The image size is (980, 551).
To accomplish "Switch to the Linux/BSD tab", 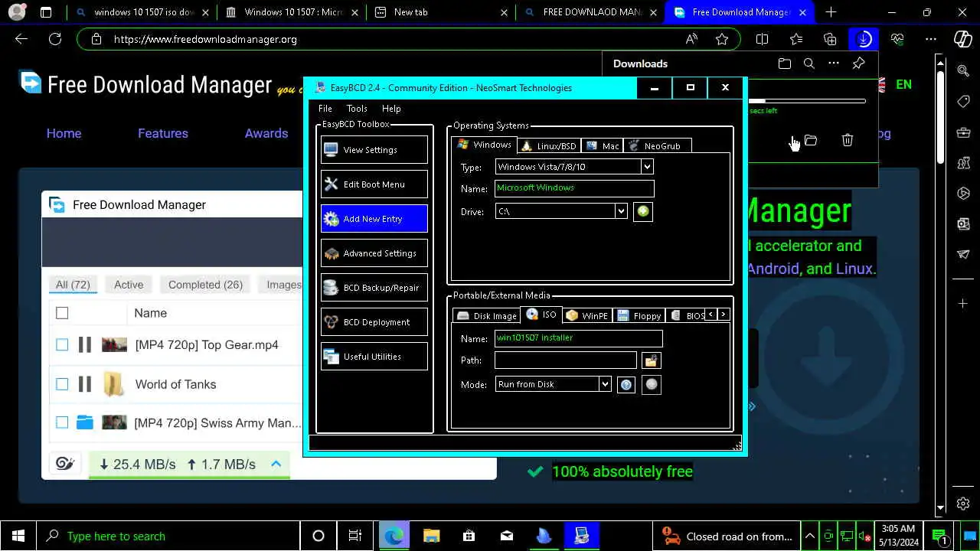I will pos(549,145).
